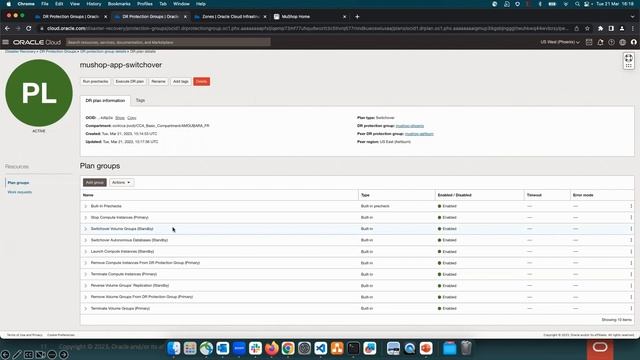Screen dimensions: 640x360
Task: Click the Name column header
Action: [x=88, y=195]
